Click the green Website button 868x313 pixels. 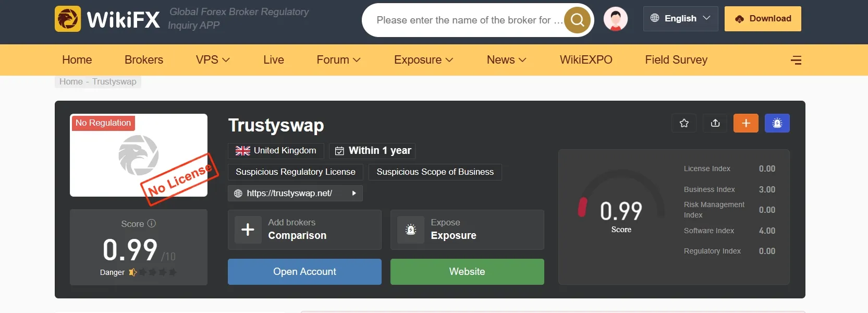(467, 272)
